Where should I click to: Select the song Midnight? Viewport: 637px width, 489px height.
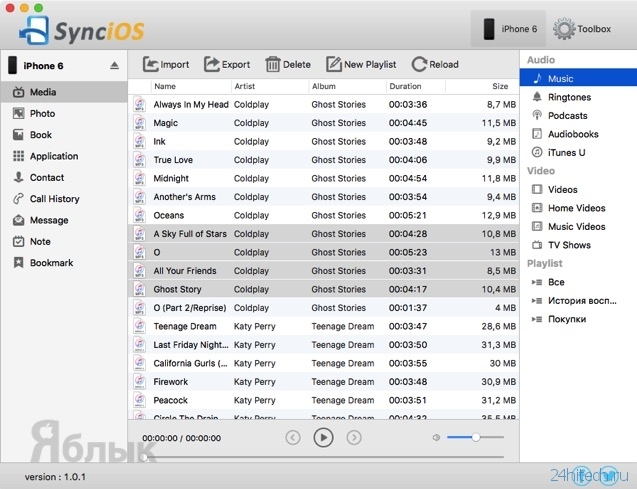(x=323, y=178)
